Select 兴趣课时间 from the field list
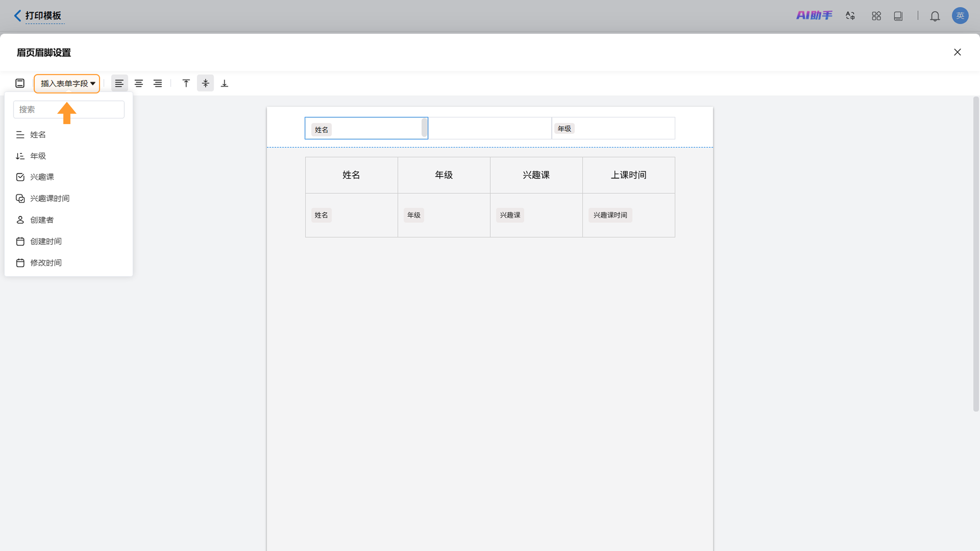This screenshot has height=551, width=980. pyautogui.click(x=68, y=199)
